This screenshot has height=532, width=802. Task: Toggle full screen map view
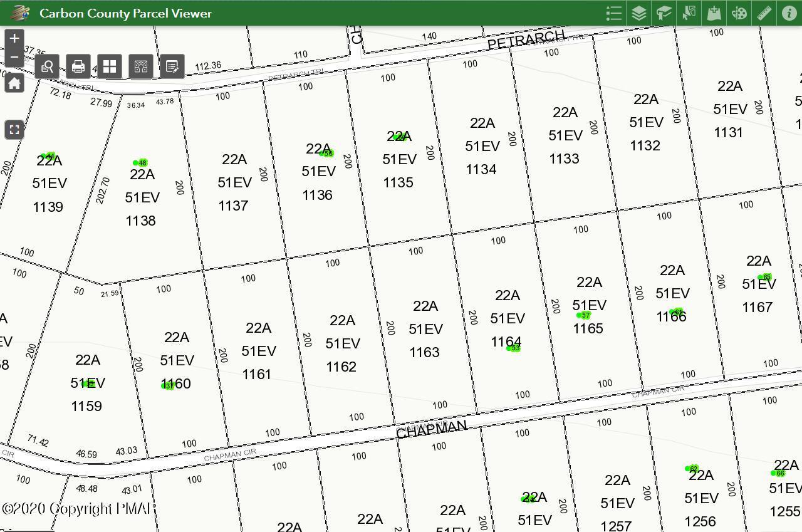click(x=14, y=130)
